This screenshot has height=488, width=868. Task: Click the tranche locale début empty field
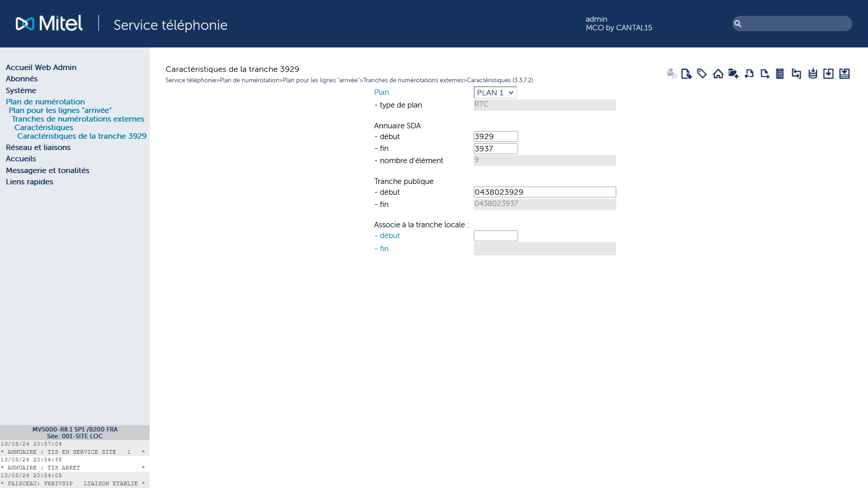pos(495,236)
